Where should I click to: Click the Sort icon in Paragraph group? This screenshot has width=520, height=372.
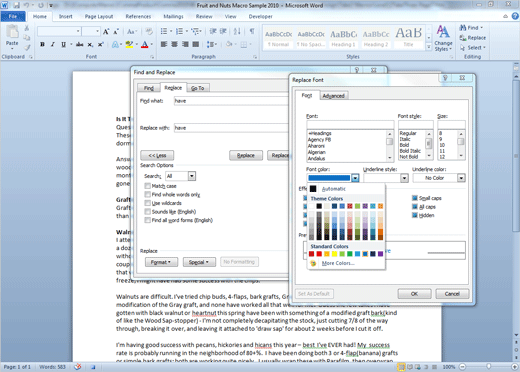coord(237,31)
